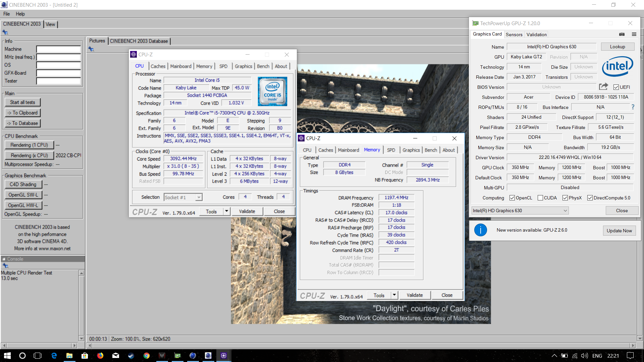644x362 pixels.
Task: Open the CINEBENCH 2003 Database tab
Action: 139,41
